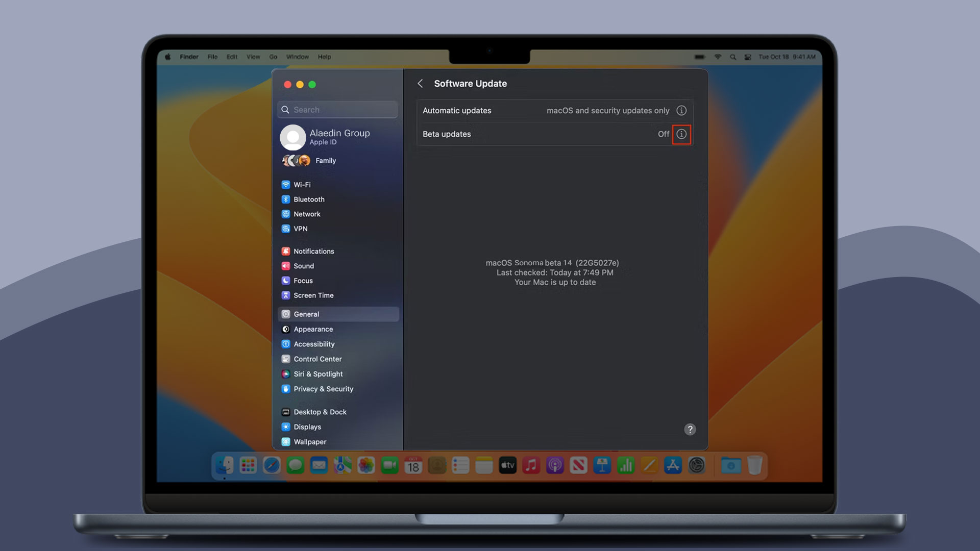
Task: Open the battery status menu
Action: [x=700, y=57]
